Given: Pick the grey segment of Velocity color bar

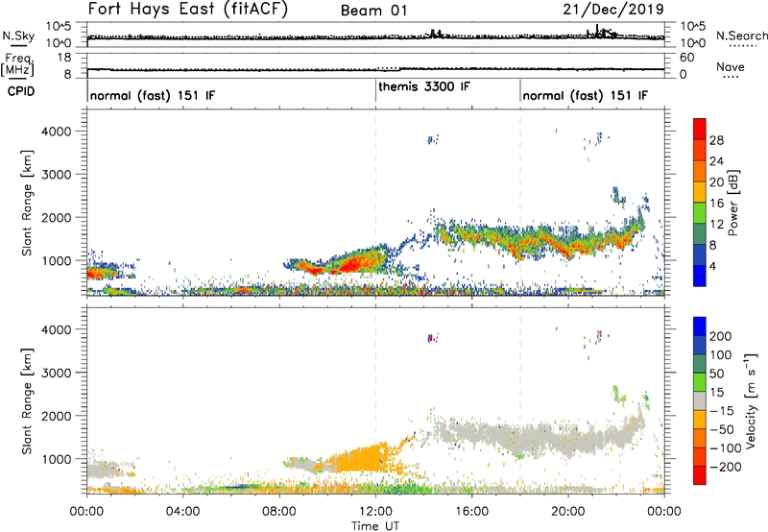Looking at the screenshot, I should [x=700, y=401].
